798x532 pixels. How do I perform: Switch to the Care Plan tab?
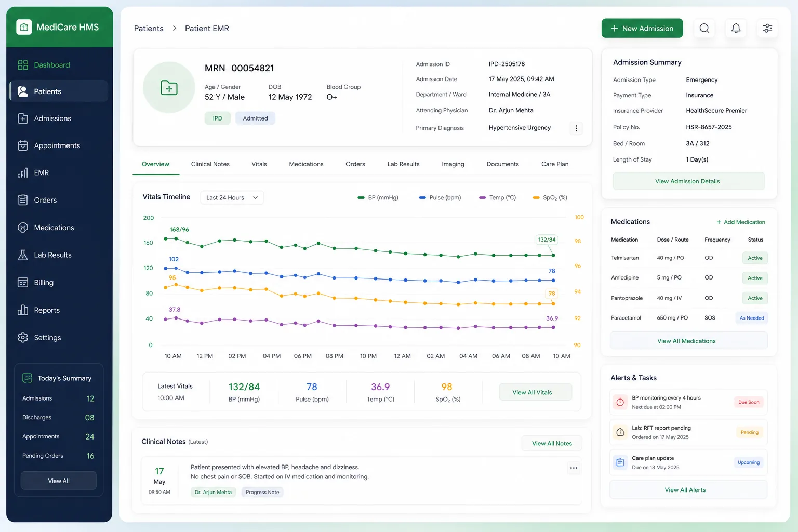click(x=555, y=164)
